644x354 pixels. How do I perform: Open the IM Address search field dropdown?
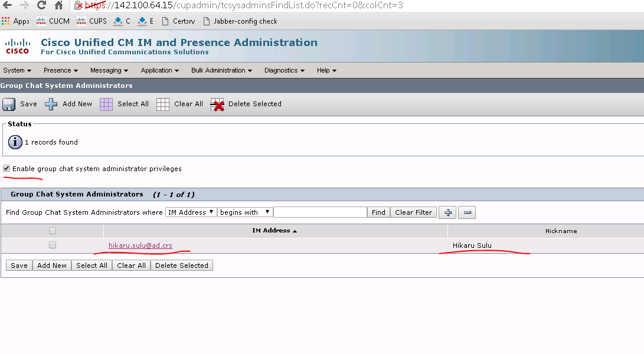click(x=191, y=212)
